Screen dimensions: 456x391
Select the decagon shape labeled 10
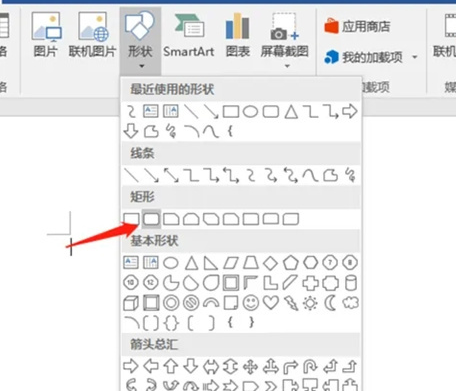tap(131, 283)
